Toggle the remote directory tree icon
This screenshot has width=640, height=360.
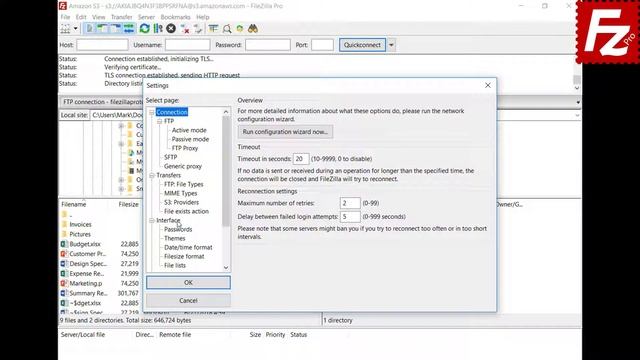116,29
